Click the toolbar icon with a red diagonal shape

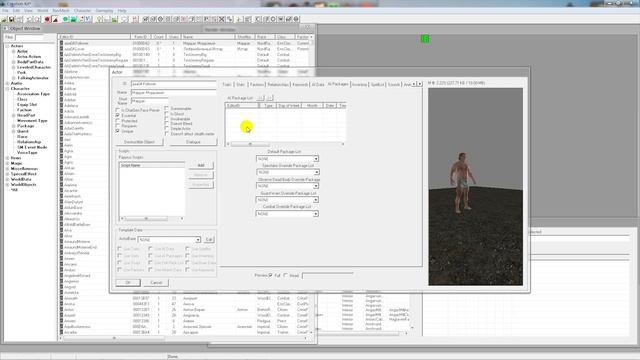coord(56,19)
